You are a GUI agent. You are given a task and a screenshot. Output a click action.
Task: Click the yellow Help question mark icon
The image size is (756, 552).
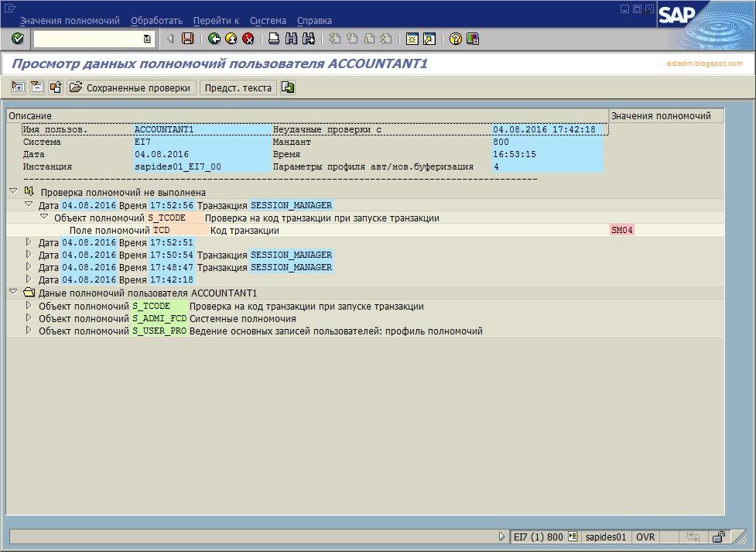tap(456, 39)
